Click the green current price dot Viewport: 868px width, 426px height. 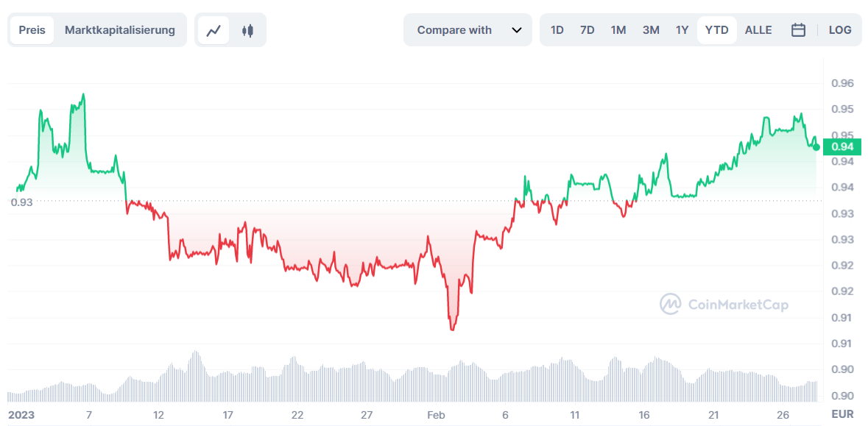(x=816, y=147)
